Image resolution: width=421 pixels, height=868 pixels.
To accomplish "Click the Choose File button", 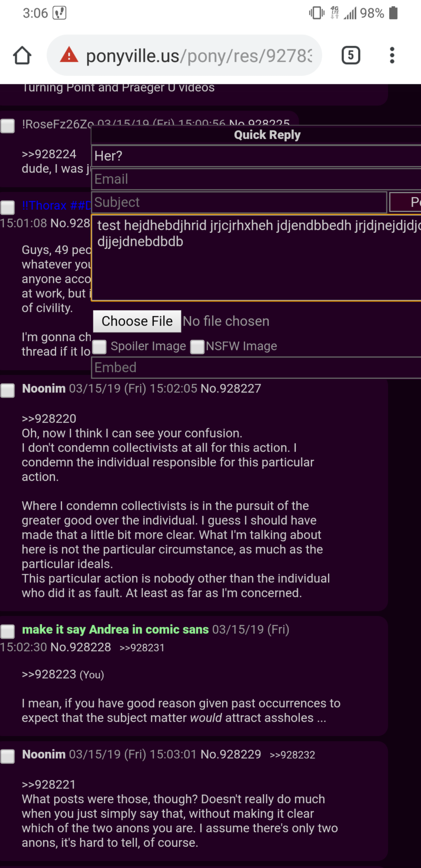I will pyautogui.click(x=137, y=321).
